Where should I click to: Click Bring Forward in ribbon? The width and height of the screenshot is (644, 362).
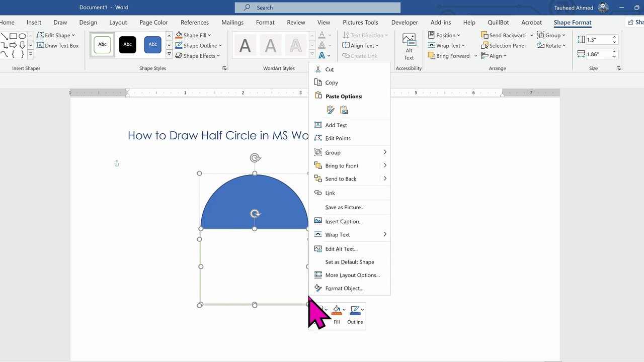[x=449, y=56]
